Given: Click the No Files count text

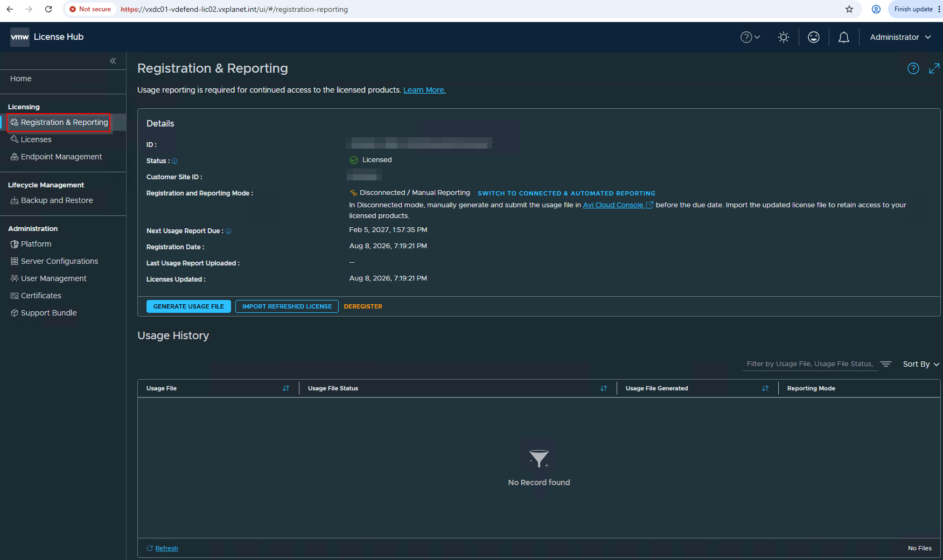Looking at the screenshot, I should coord(920,548).
